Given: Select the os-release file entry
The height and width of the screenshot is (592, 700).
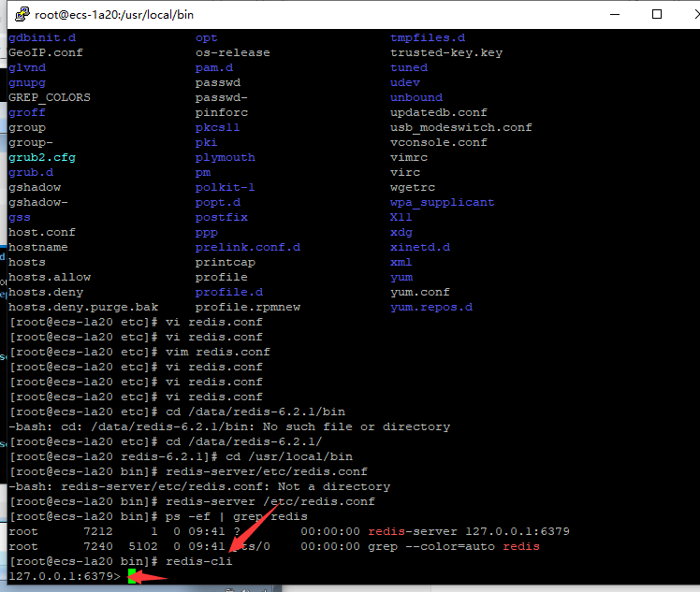Looking at the screenshot, I should click(233, 52).
